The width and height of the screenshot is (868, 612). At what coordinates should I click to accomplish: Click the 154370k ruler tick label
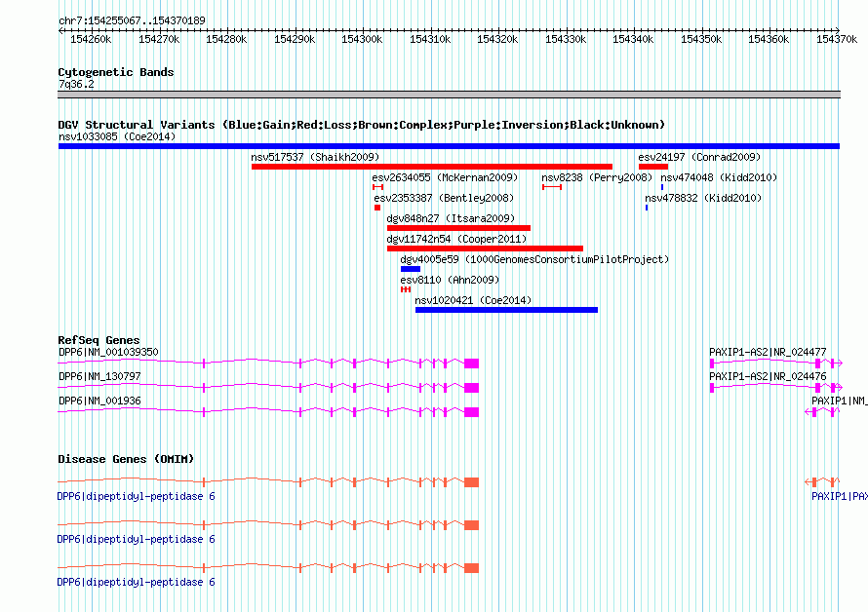point(837,39)
